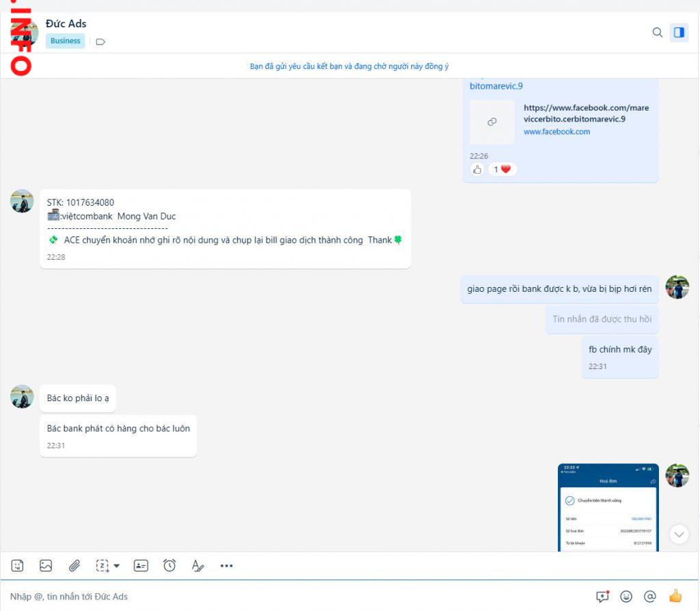Click the send image icon
The width and height of the screenshot is (700, 611).
point(46,565)
